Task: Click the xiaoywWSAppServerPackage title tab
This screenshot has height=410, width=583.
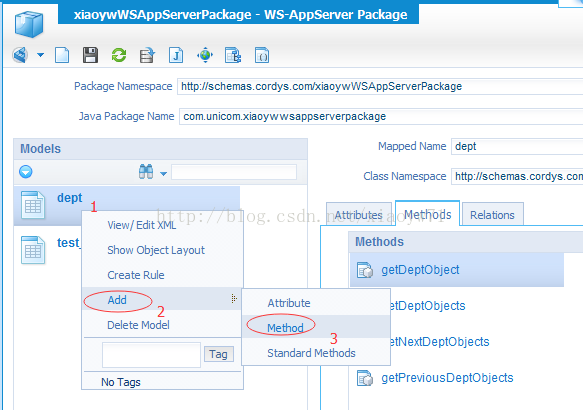Action: (238, 14)
